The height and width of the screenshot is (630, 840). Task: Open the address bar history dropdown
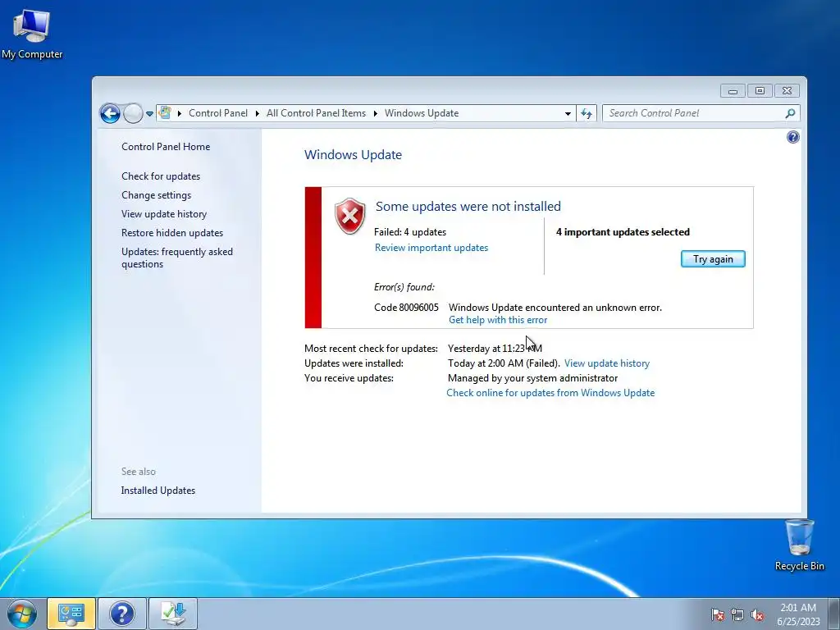pyautogui.click(x=568, y=113)
